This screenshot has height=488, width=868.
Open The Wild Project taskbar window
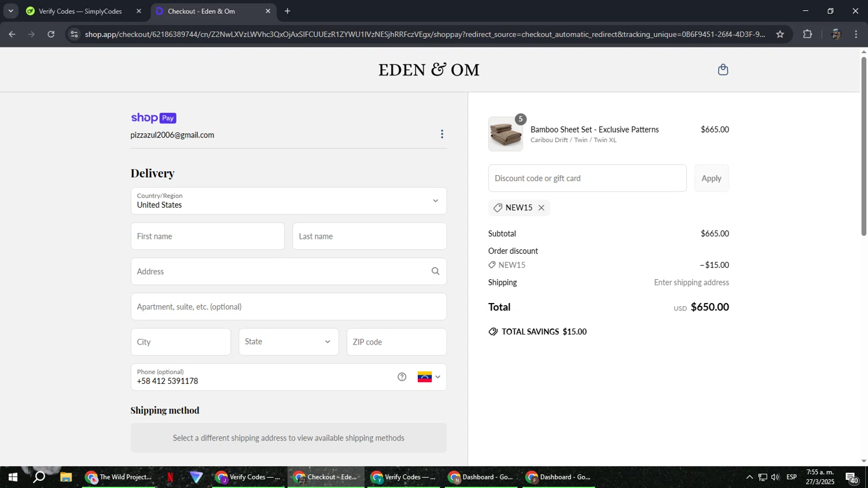point(119,478)
